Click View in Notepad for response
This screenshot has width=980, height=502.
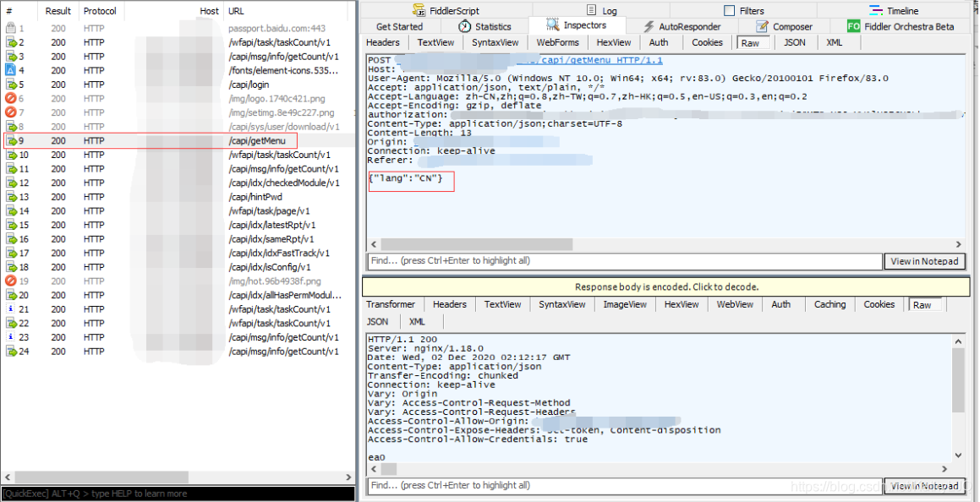[x=924, y=486]
